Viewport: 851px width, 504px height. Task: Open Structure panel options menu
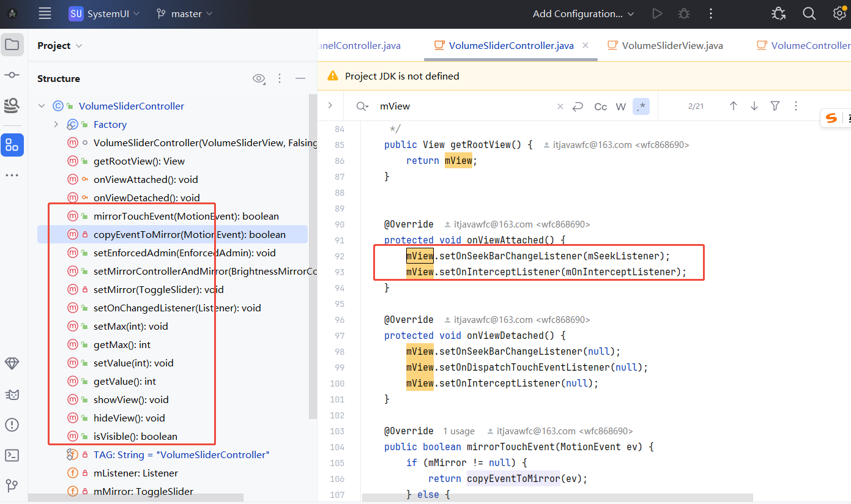click(x=280, y=78)
